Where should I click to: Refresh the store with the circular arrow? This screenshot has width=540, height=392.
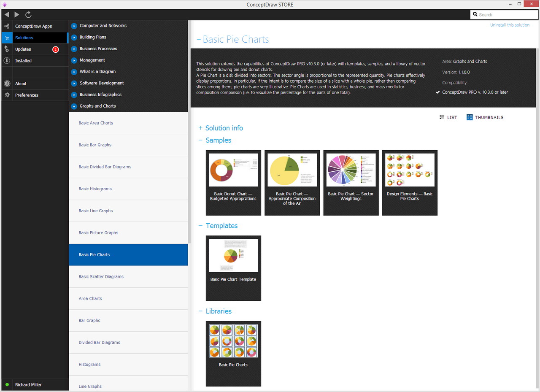pyautogui.click(x=28, y=15)
